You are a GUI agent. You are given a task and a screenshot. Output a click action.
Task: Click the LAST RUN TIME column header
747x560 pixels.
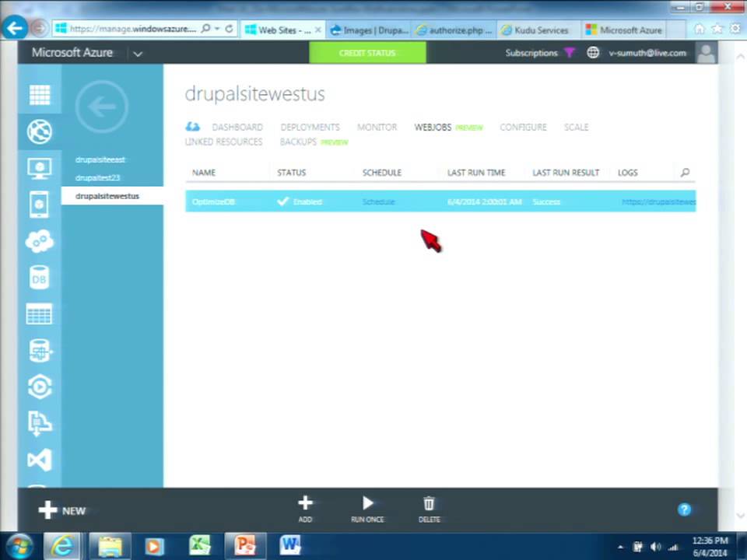[x=476, y=173]
